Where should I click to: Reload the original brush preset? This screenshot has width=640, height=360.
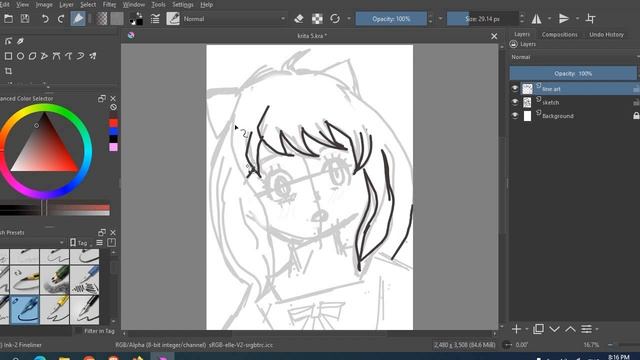point(335,19)
